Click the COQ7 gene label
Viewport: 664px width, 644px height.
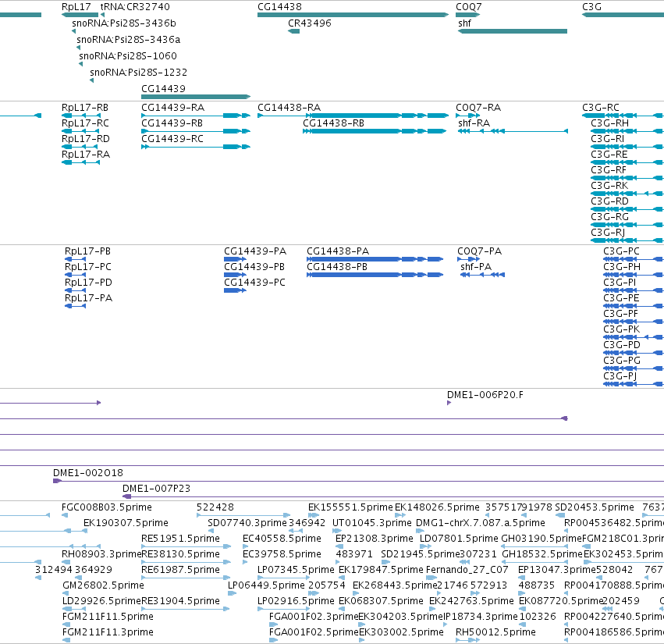coord(468,7)
